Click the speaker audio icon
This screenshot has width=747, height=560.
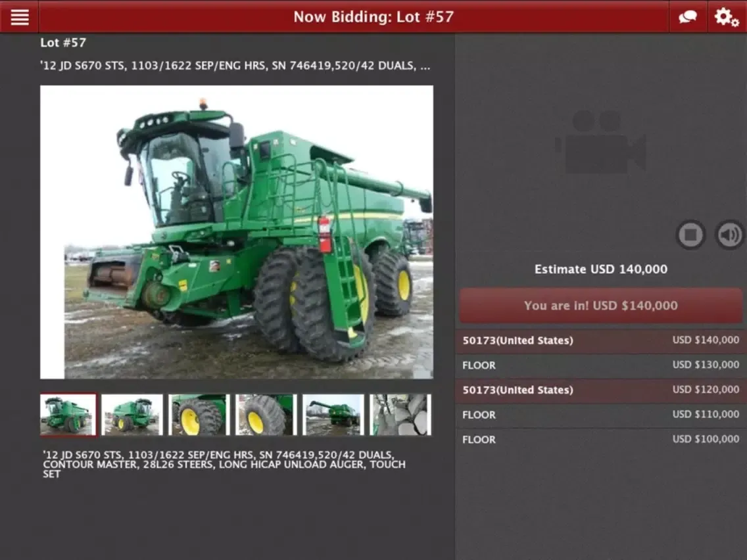click(x=729, y=235)
